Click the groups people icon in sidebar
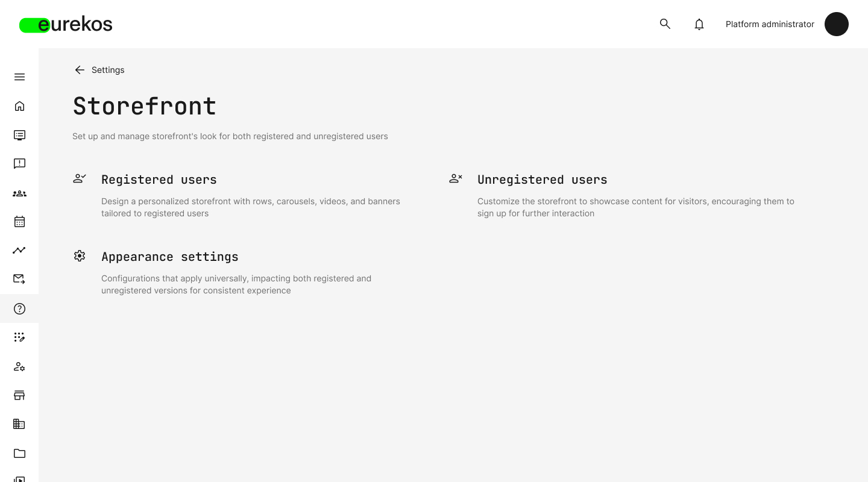Image resolution: width=868 pixels, height=482 pixels. coord(19,193)
